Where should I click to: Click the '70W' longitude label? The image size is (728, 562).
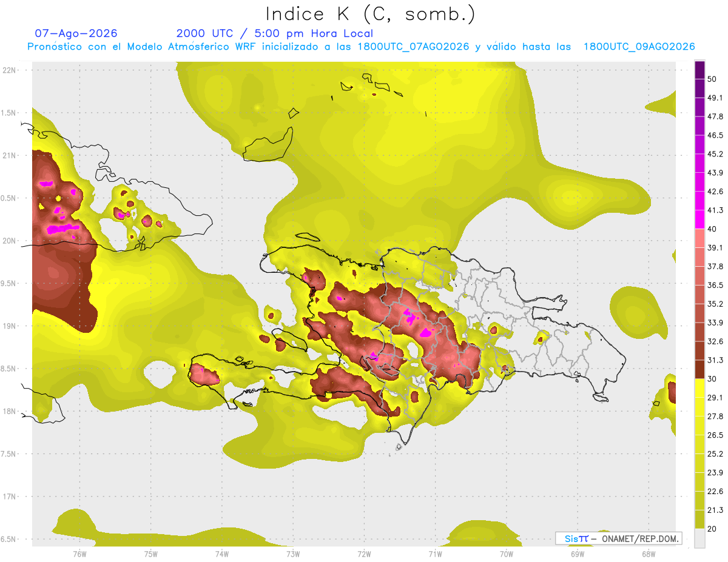507,554
